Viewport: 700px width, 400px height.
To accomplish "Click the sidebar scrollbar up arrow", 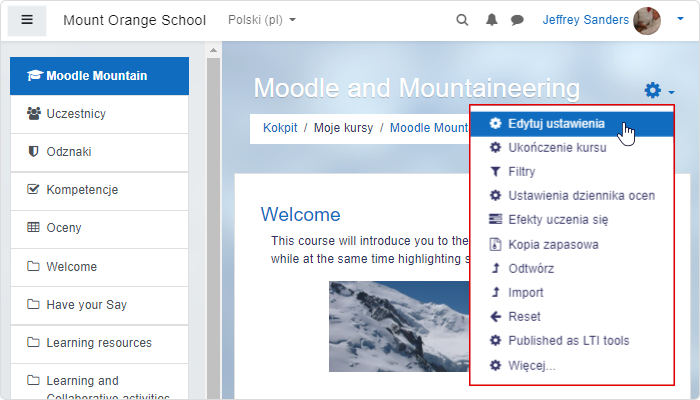I will 213,50.
